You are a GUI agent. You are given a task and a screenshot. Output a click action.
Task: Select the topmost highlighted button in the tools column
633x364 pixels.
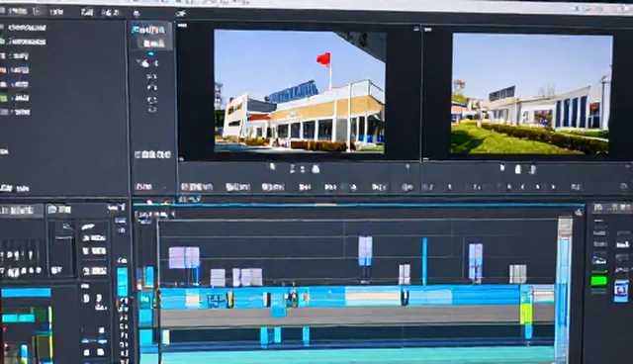[148, 30]
